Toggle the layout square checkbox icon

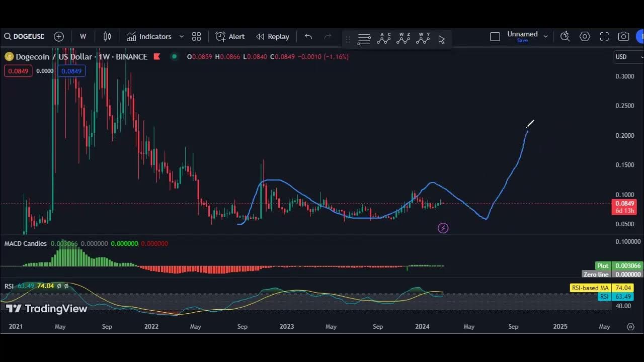coord(495,37)
